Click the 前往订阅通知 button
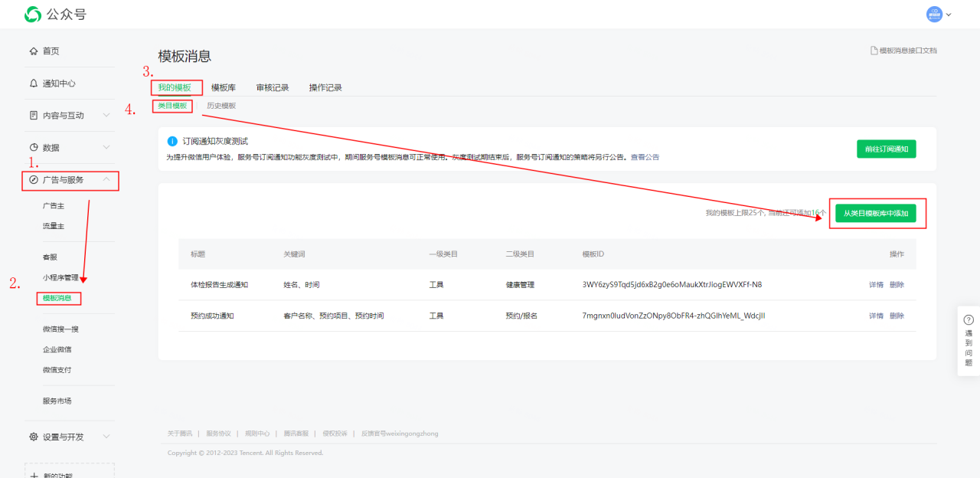 [x=886, y=149]
